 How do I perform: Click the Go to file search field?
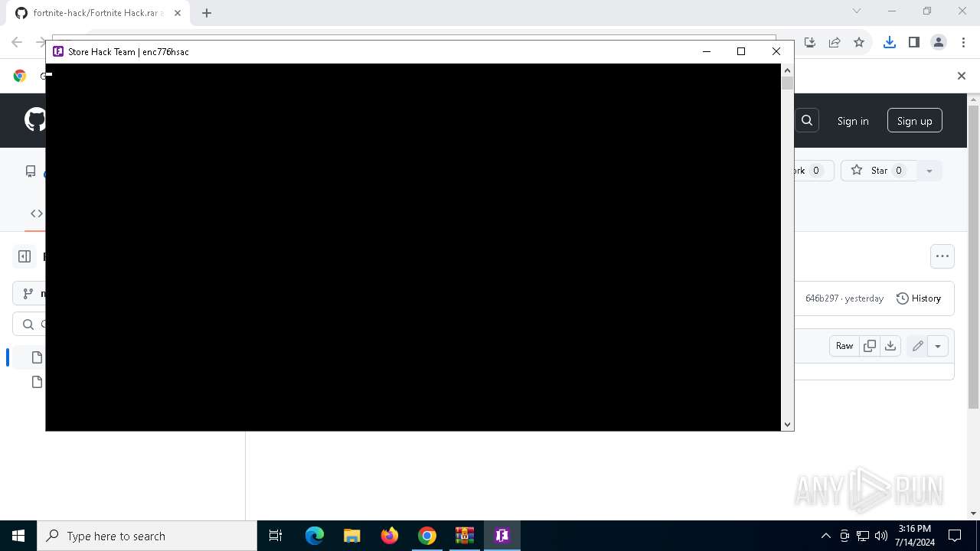click(x=29, y=324)
